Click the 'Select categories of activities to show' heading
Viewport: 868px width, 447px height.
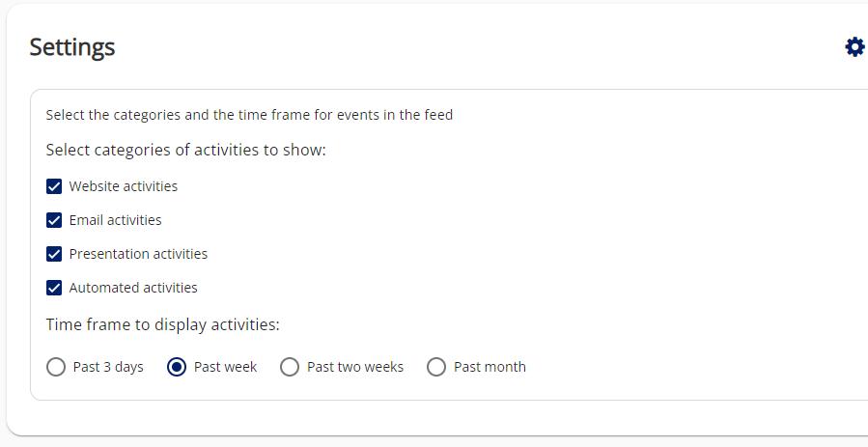pos(186,151)
